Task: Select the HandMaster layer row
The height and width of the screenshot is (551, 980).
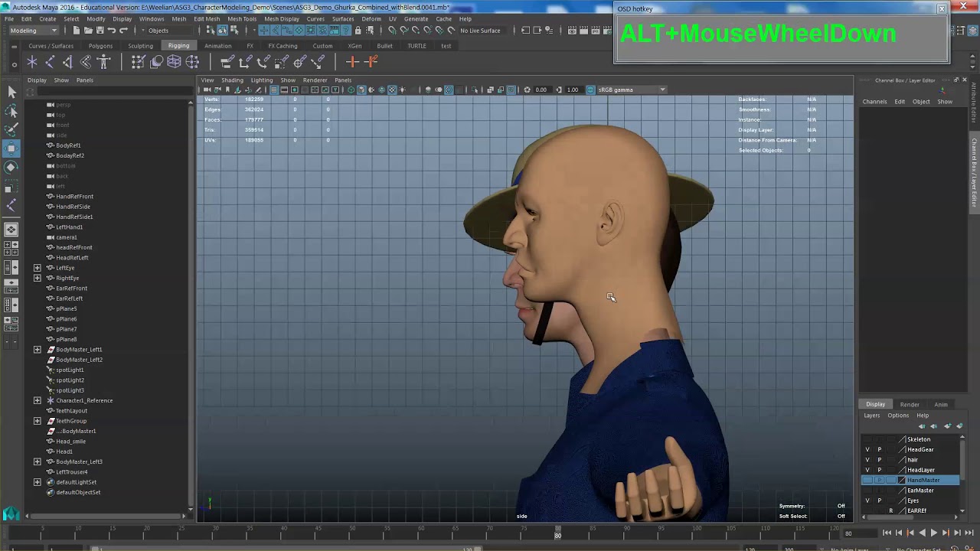Action: tap(911, 481)
